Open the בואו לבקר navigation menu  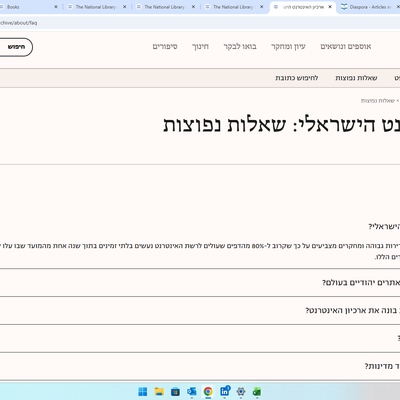(240, 47)
